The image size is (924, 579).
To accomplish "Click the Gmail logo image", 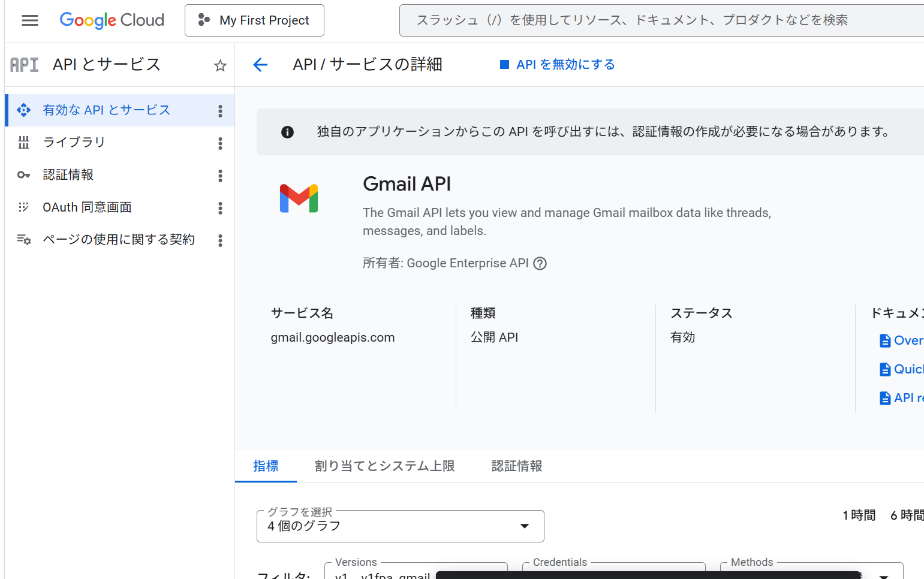I will [x=299, y=198].
